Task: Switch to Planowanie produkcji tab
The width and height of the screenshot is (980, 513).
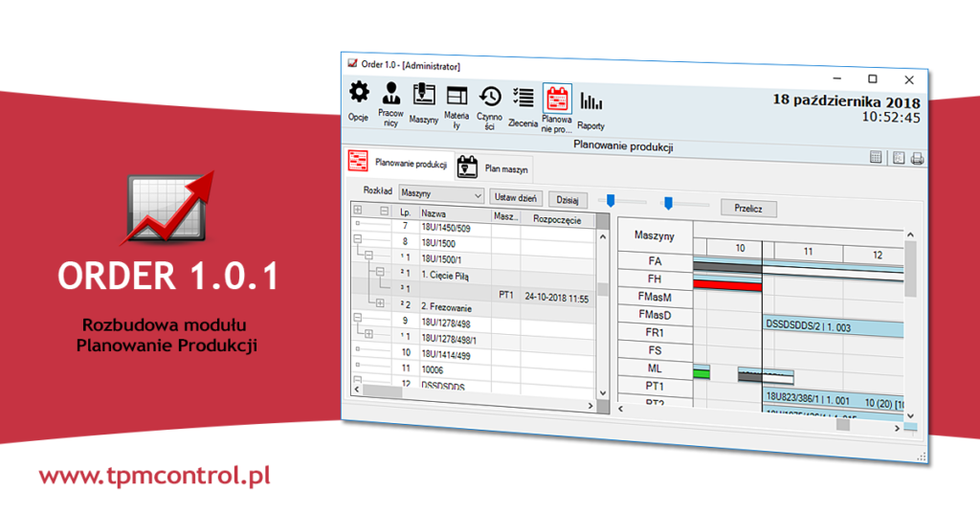Action: tap(399, 163)
